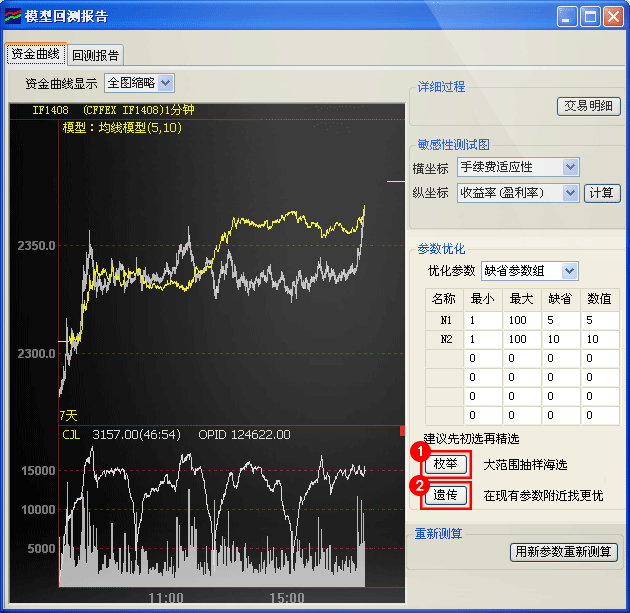Viewport: 630px width, 613px height.
Task: Switch to the 回测报告 tab
Action: pos(95,55)
